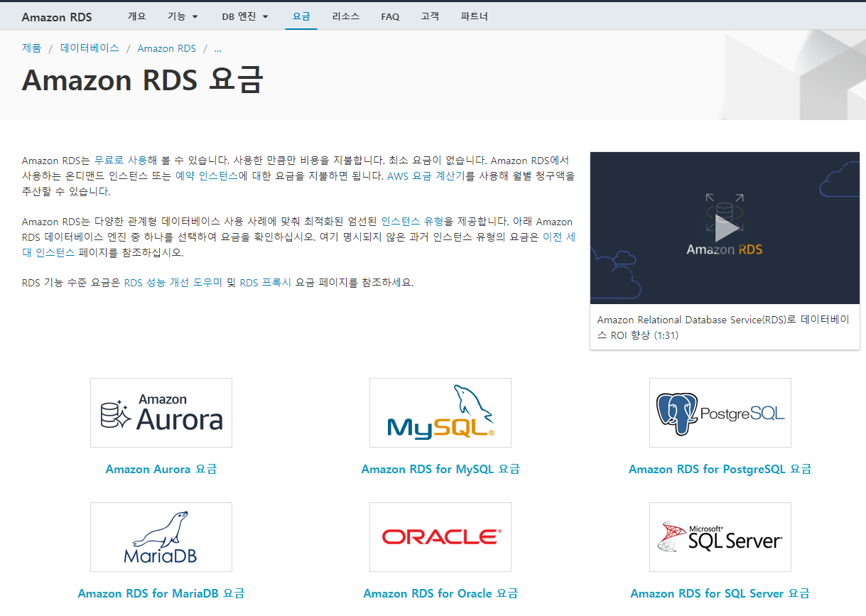This screenshot has height=616, width=866.
Task: Go to the 개요 tab
Action: pos(136,16)
